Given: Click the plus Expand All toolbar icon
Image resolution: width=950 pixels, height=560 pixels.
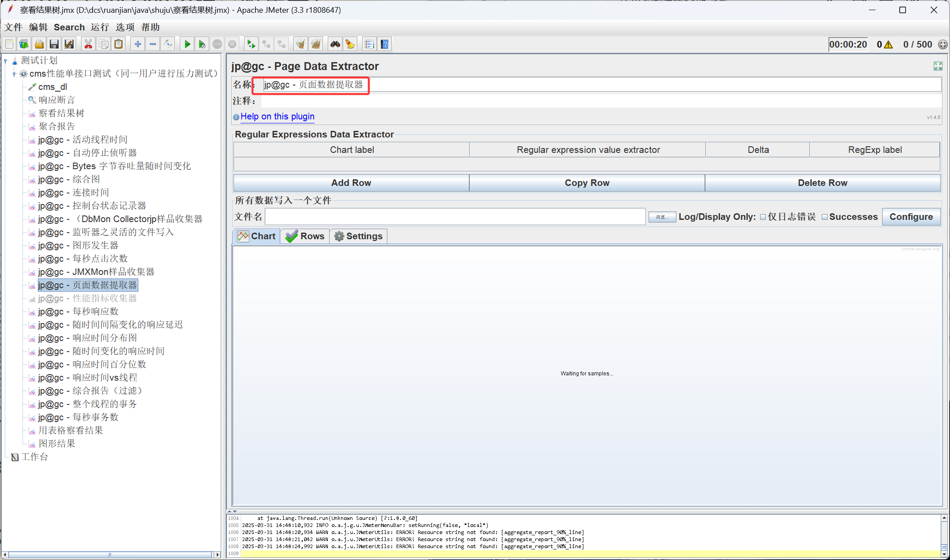Looking at the screenshot, I should (x=138, y=44).
